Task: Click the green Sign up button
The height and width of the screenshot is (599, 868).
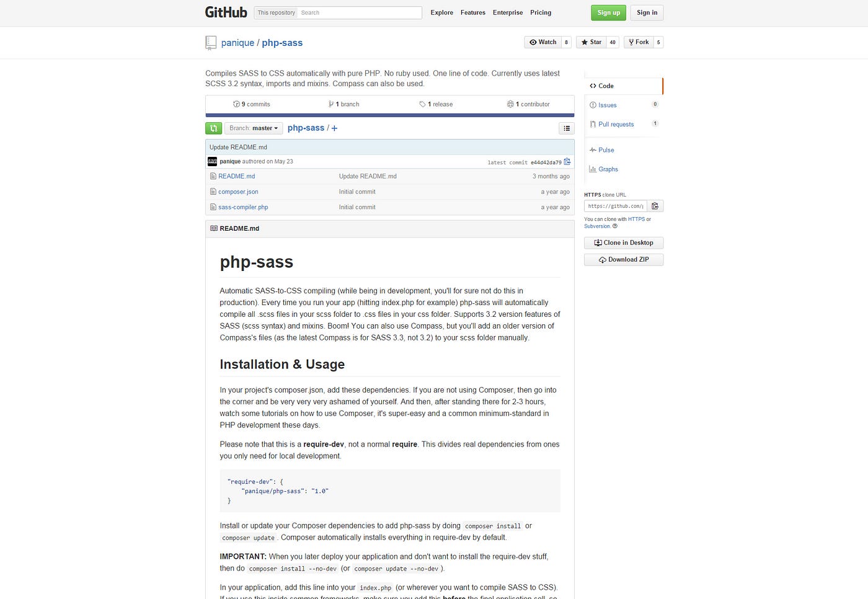Action: (x=609, y=12)
